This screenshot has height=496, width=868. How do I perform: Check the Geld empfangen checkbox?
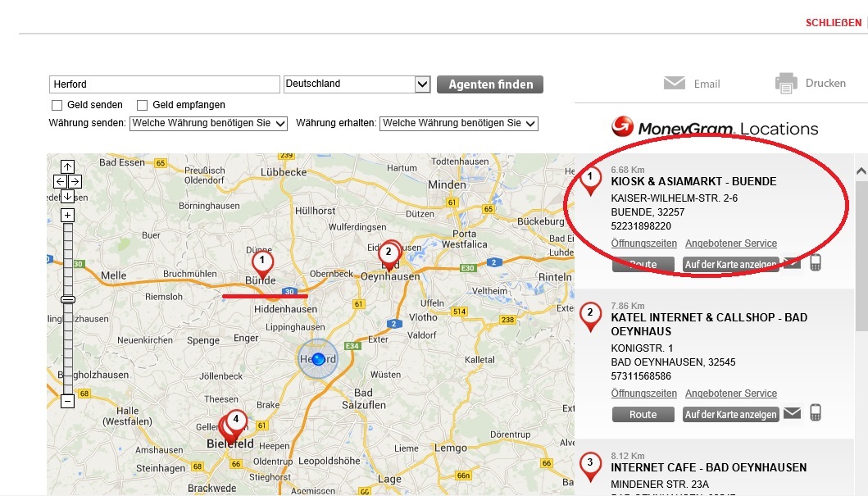143,105
